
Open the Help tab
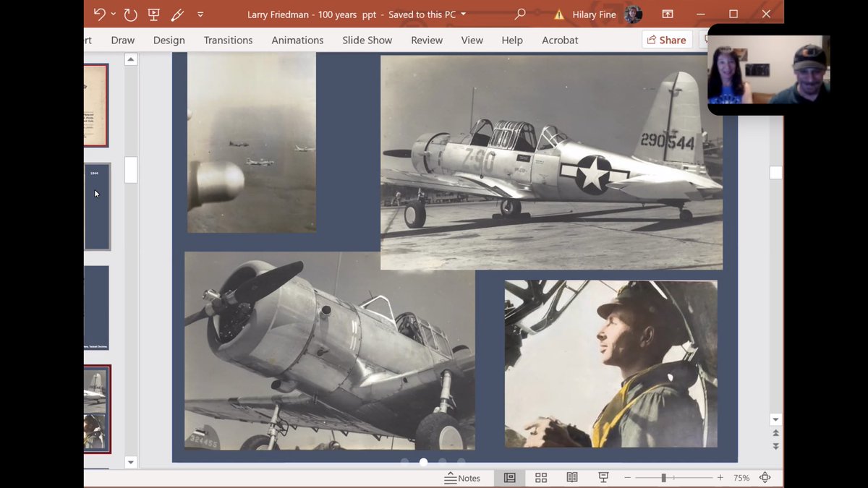point(512,40)
